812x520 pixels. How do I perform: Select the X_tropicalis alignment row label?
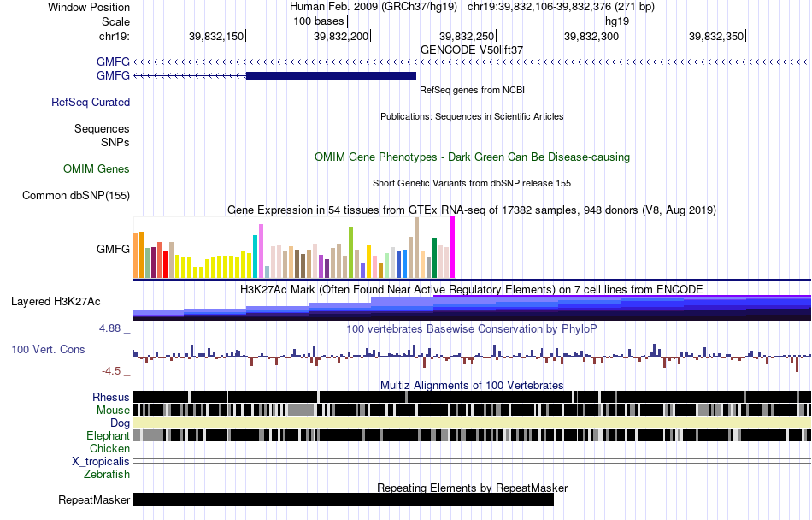point(101,462)
